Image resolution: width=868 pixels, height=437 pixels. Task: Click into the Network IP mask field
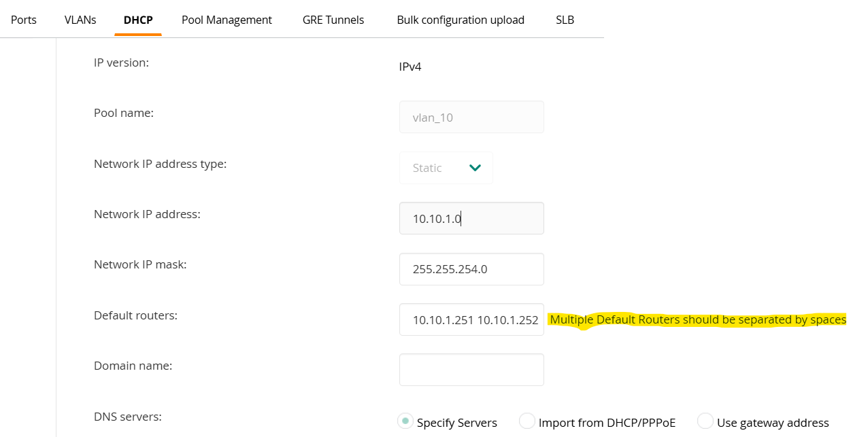click(471, 269)
